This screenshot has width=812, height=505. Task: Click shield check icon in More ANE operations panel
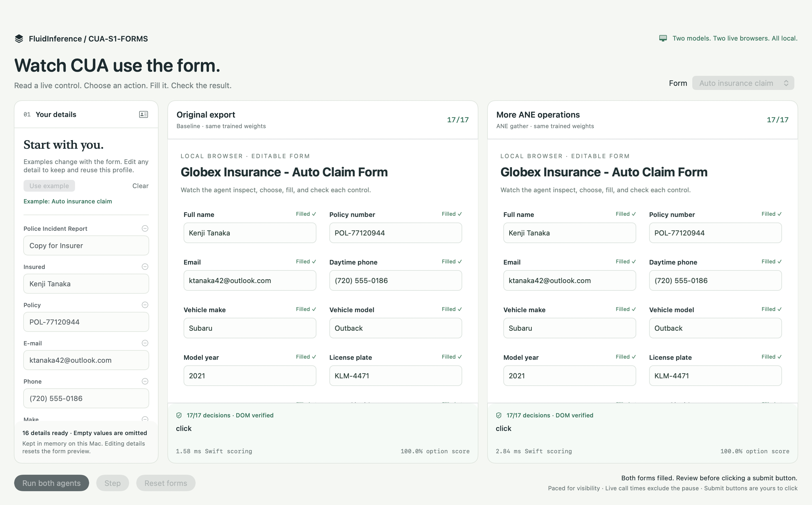[499, 415]
